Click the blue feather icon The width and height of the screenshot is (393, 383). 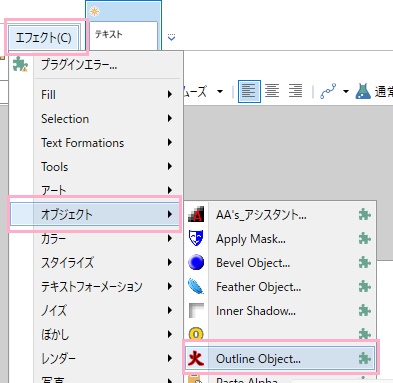196,286
